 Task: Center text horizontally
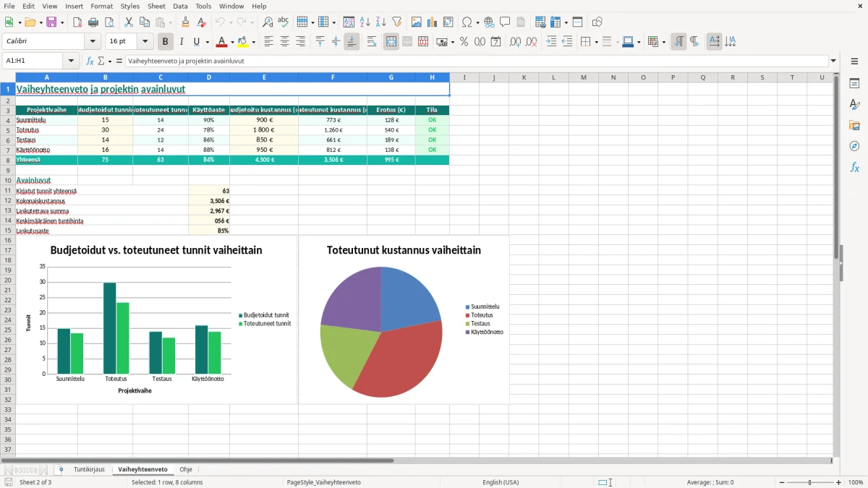tap(284, 42)
